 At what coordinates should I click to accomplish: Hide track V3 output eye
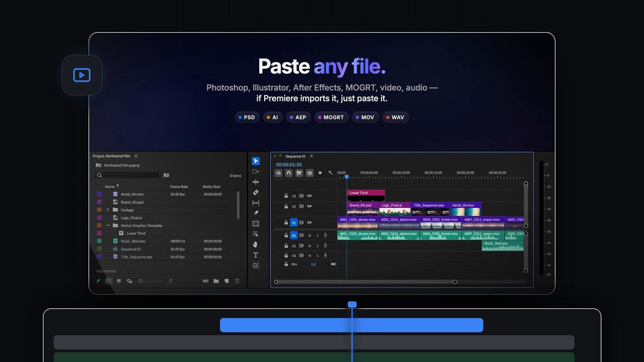[x=309, y=196]
